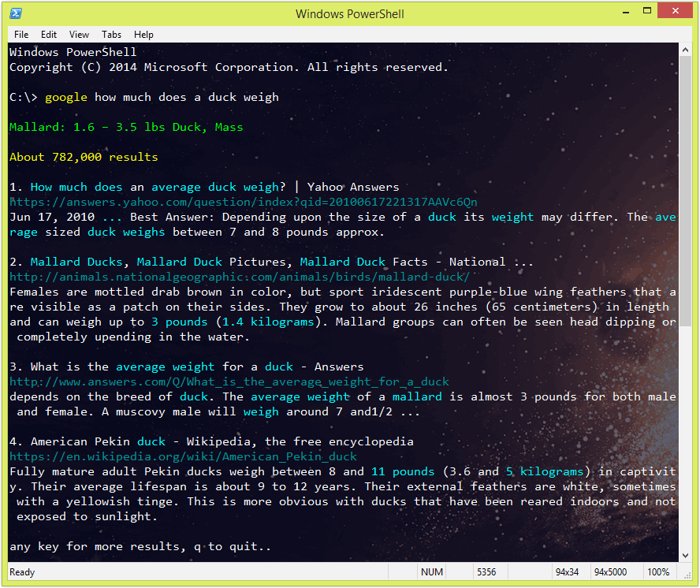Click 'About 782,000 results' text

tap(84, 157)
